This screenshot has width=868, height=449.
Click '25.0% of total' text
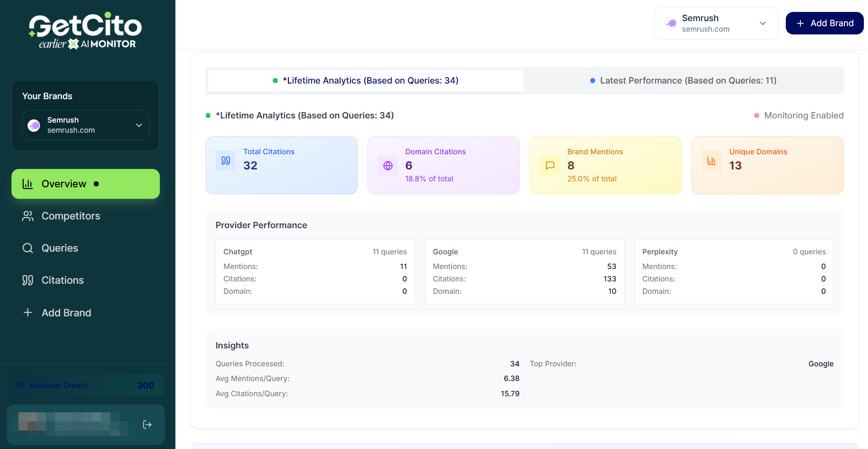[592, 179]
